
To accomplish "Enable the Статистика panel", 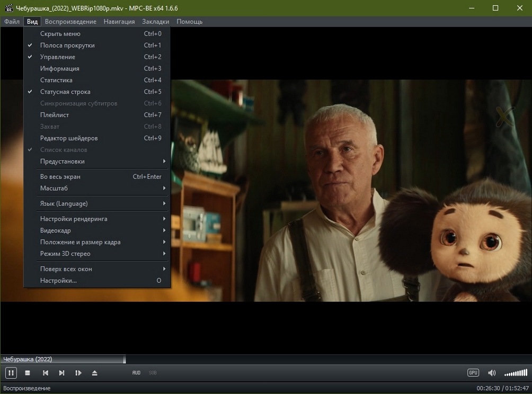I will [97, 80].
